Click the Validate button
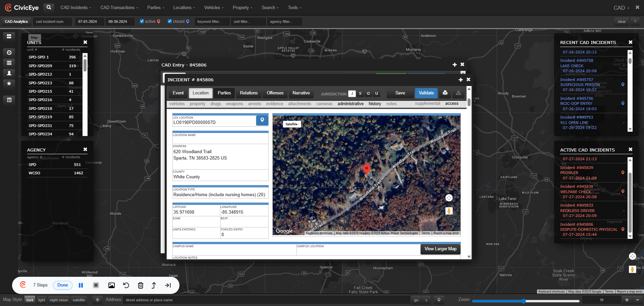Screen dimensions: 644x306 click(426, 93)
